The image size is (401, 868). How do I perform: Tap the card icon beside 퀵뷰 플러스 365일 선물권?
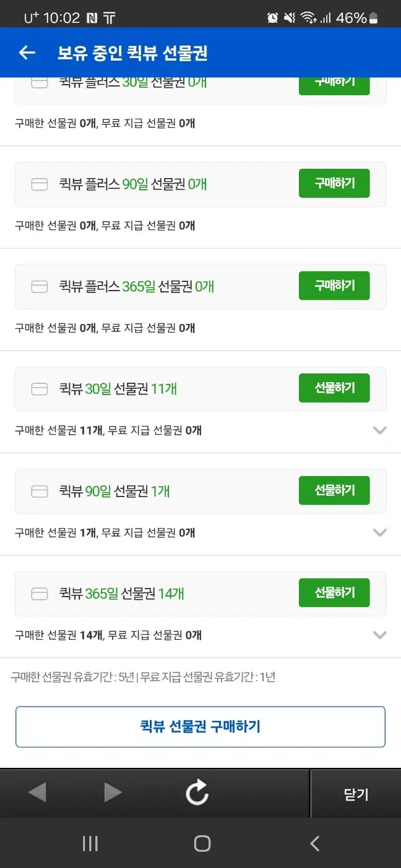[x=40, y=286]
